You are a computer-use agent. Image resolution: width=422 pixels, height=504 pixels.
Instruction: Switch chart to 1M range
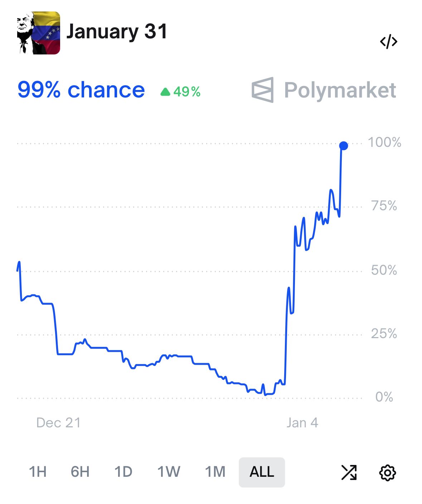[x=215, y=472]
